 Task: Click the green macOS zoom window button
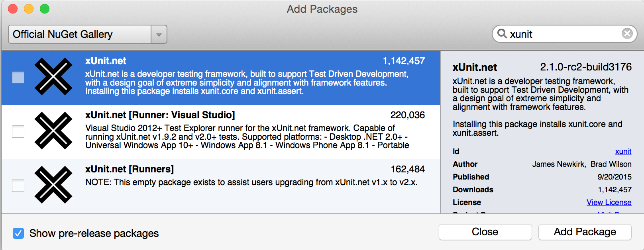click(x=45, y=9)
